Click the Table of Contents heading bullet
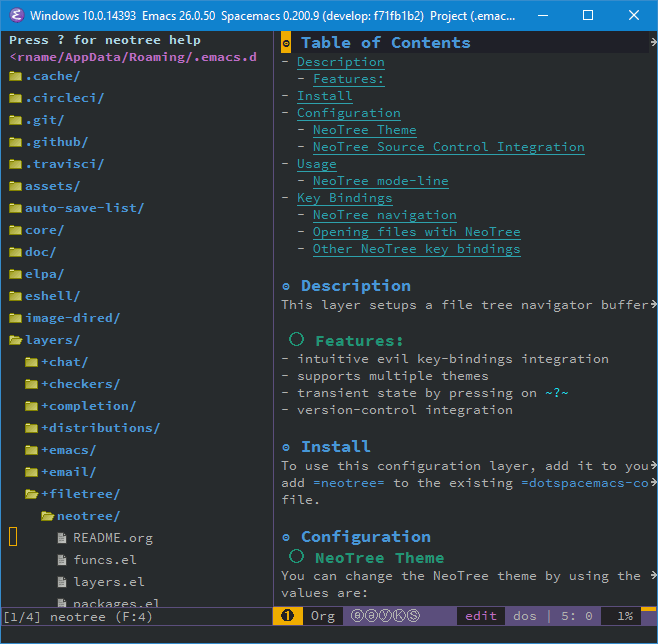Screen dimensions: 658x644 pyautogui.click(x=286, y=43)
